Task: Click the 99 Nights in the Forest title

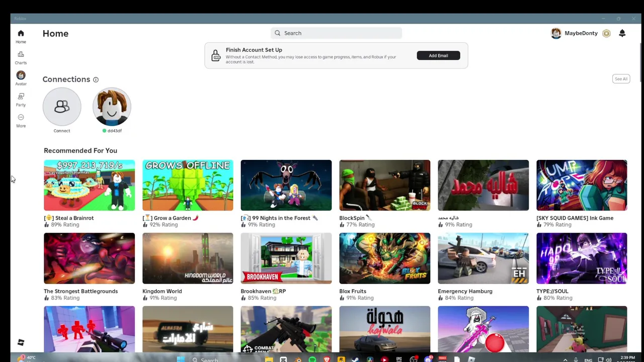Action: pyautogui.click(x=279, y=218)
